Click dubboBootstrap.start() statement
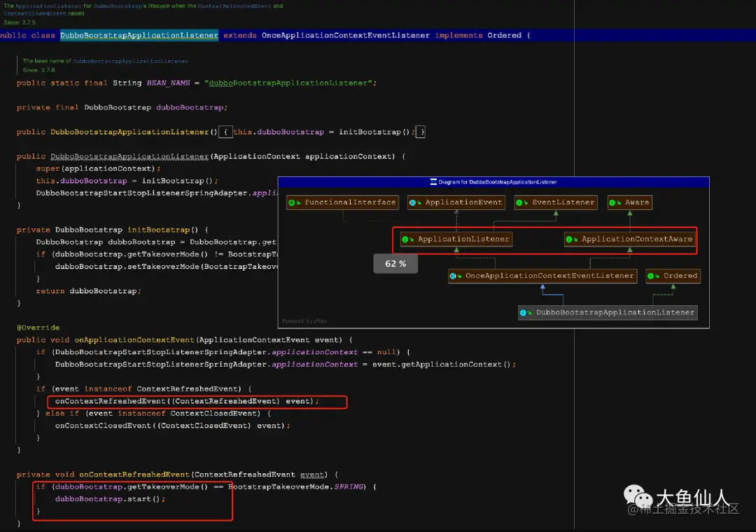 tap(110, 498)
